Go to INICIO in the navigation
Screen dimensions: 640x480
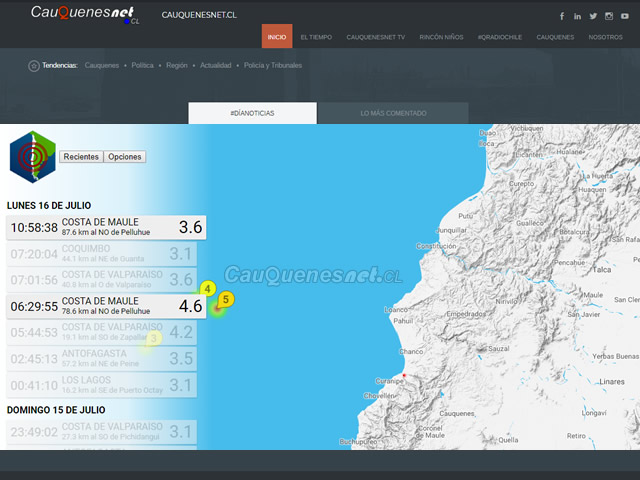(x=277, y=37)
